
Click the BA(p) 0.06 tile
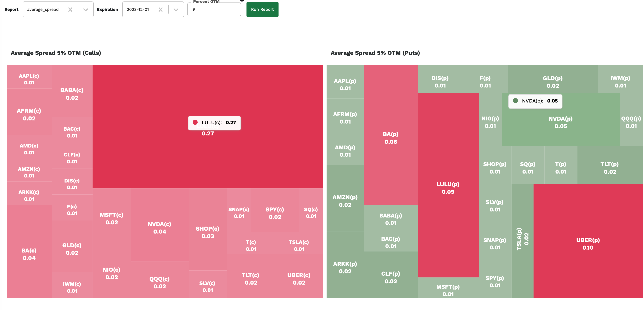(x=390, y=137)
